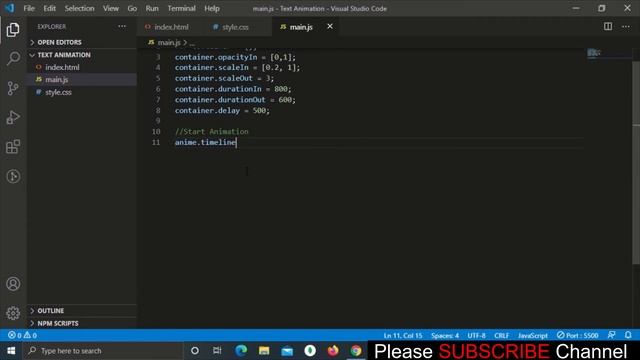Click the feedback icon in status bar
The width and height of the screenshot is (640, 360).
[x=611, y=335]
